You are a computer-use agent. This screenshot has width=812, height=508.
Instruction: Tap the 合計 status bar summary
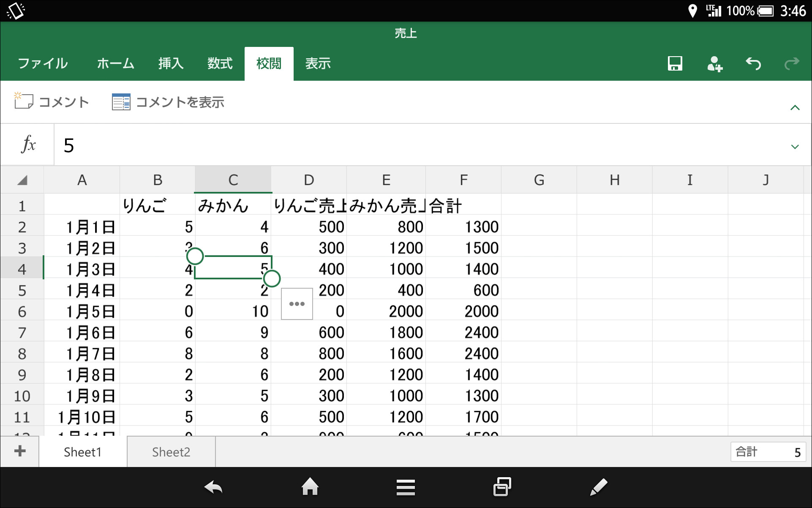[769, 451]
